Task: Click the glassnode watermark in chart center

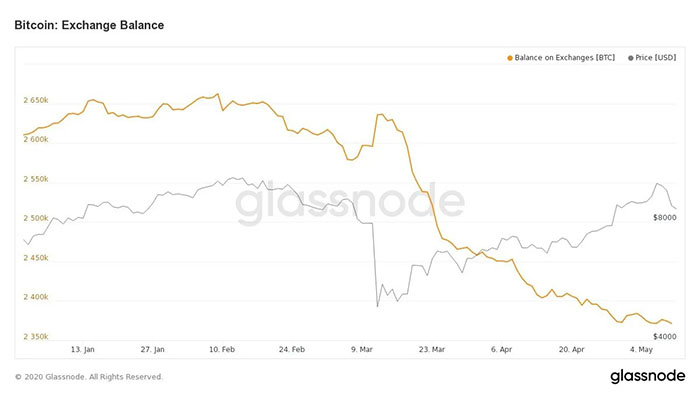Action: click(x=350, y=203)
